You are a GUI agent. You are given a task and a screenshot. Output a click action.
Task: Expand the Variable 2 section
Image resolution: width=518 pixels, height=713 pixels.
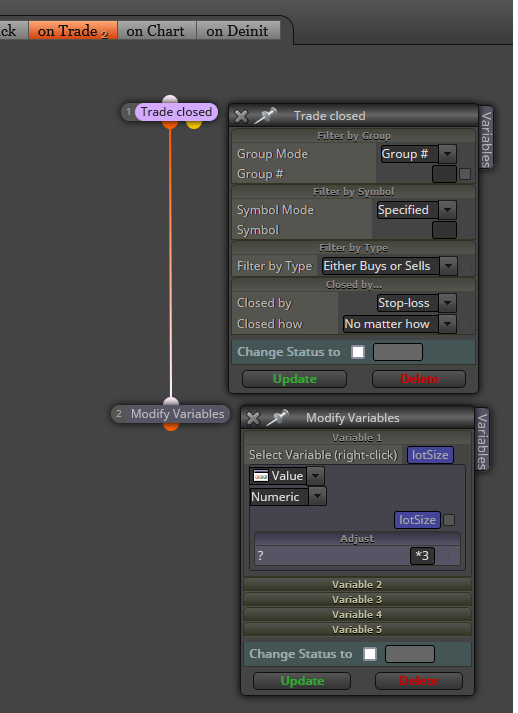(357, 584)
